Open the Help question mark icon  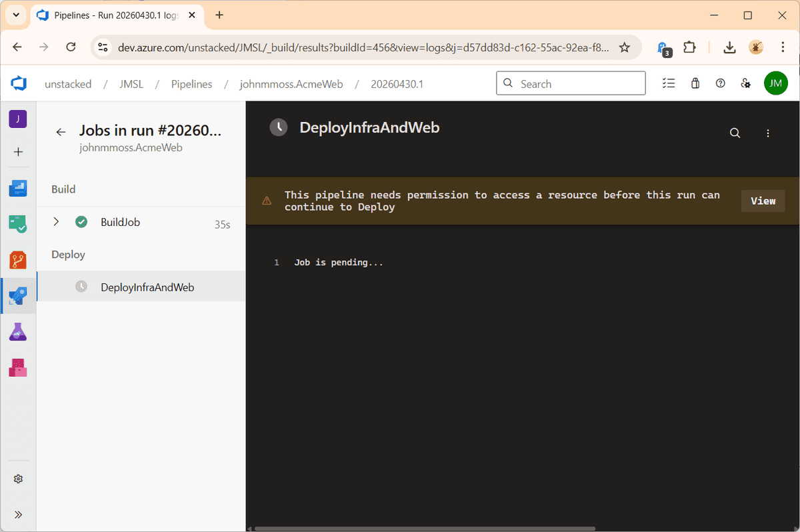(720, 83)
